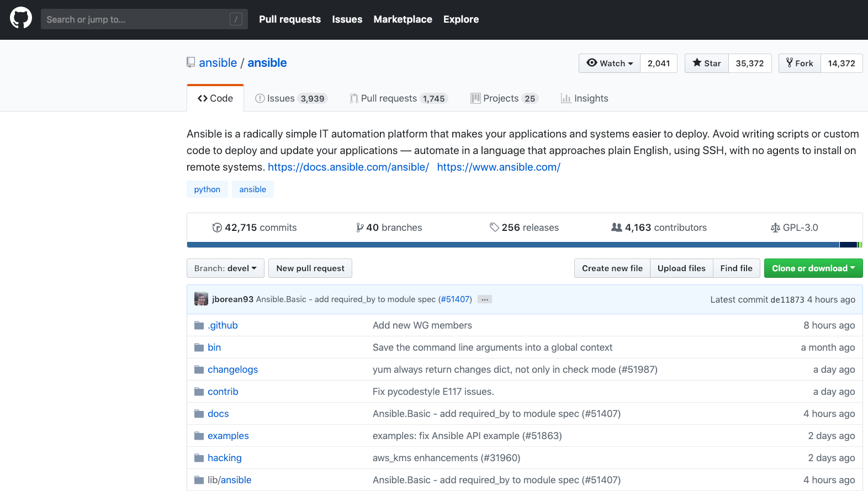Click the Create new file button

point(612,268)
